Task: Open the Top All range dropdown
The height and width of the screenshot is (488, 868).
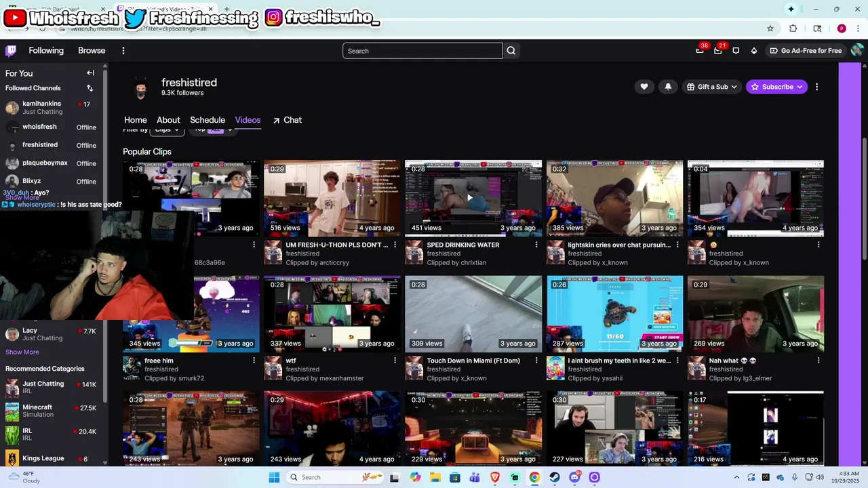Action: click(212, 129)
